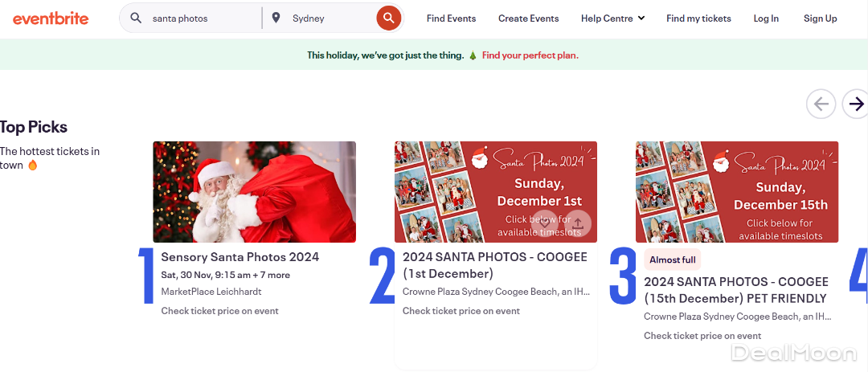Share the Coogee 1st December event
The image size is (868, 372).
tap(578, 223)
